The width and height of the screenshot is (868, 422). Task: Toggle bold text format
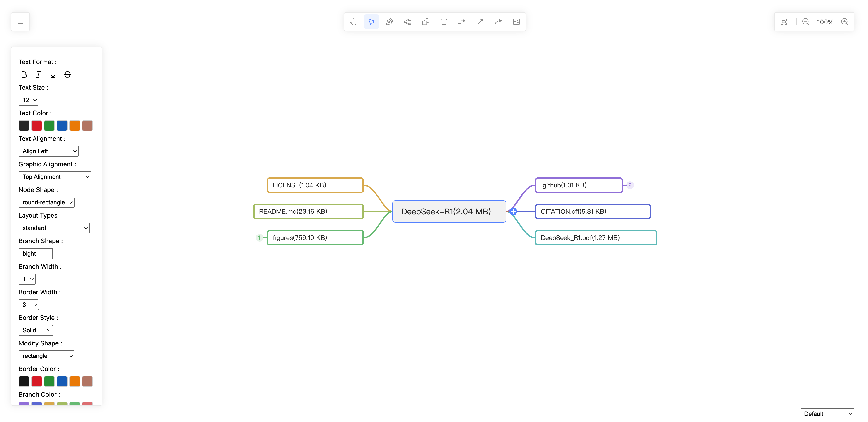pyautogui.click(x=24, y=74)
